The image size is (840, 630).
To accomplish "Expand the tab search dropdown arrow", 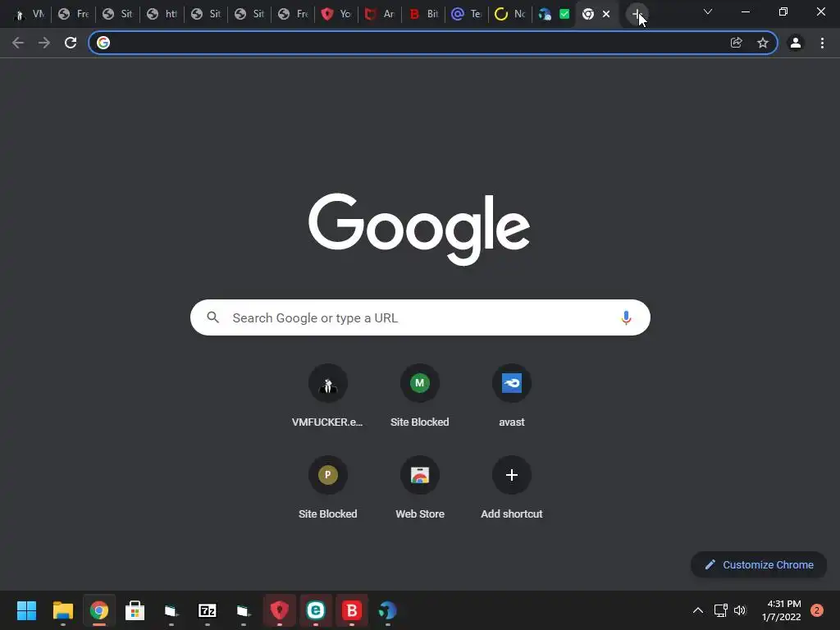I will pos(708,11).
